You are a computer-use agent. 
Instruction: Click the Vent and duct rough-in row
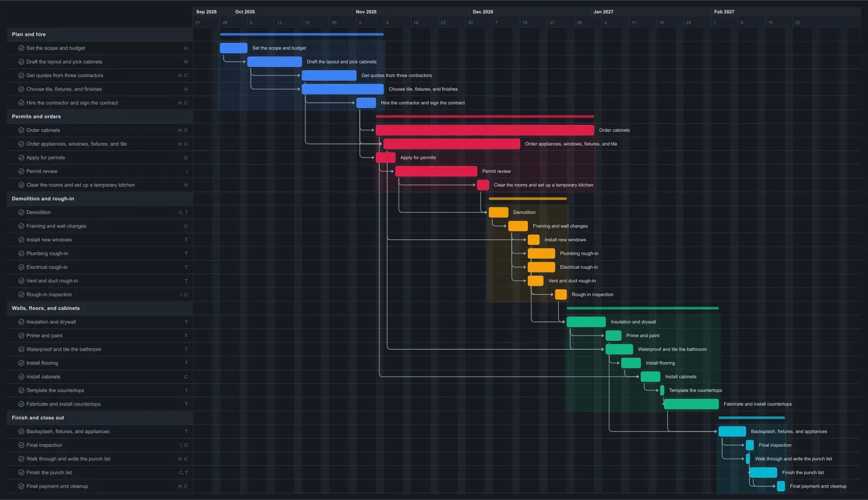100,281
